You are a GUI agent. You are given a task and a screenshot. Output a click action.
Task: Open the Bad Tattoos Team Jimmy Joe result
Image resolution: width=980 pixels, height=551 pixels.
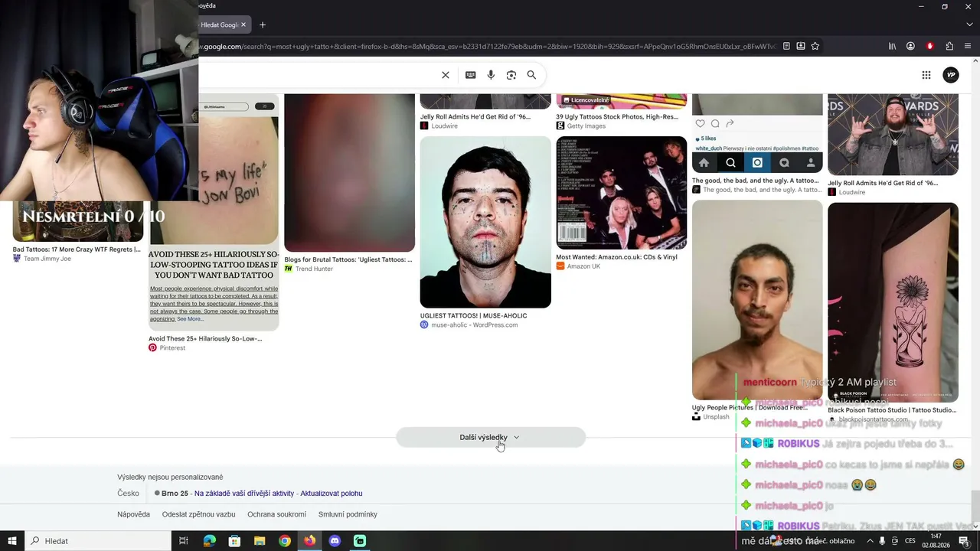[78, 221]
